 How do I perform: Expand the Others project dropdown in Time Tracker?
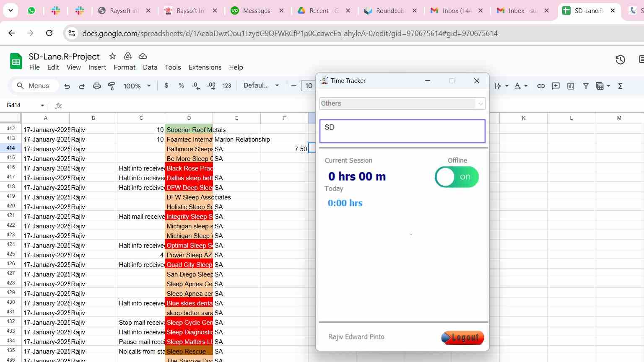(x=480, y=103)
